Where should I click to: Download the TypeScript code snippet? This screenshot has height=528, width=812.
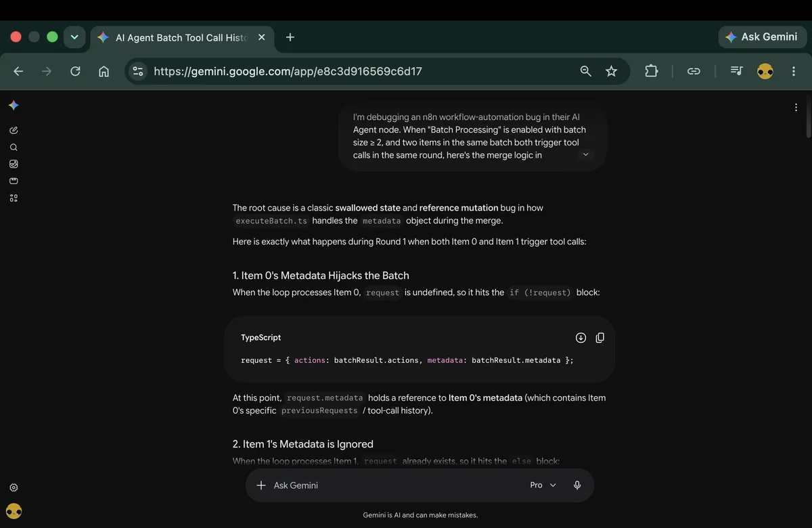(x=581, y=338)
